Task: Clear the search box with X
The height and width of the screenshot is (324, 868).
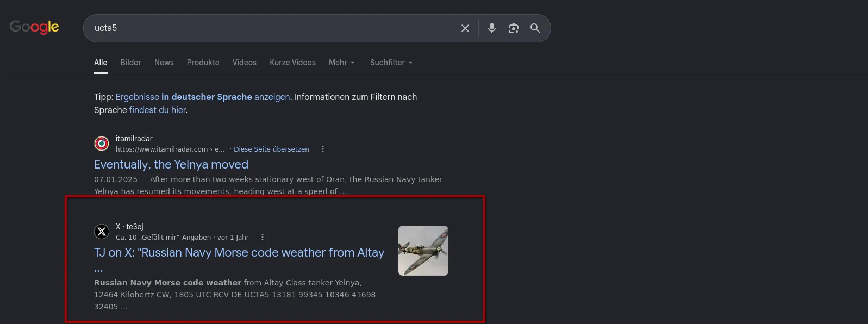Action: click(x=465, y=28)
